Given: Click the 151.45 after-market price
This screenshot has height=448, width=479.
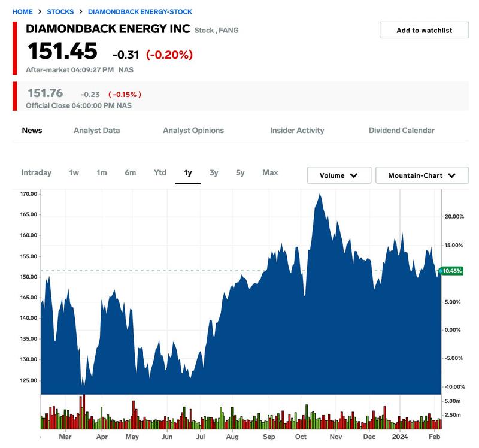Looking at the screenshot, I should tap(62, 51).
